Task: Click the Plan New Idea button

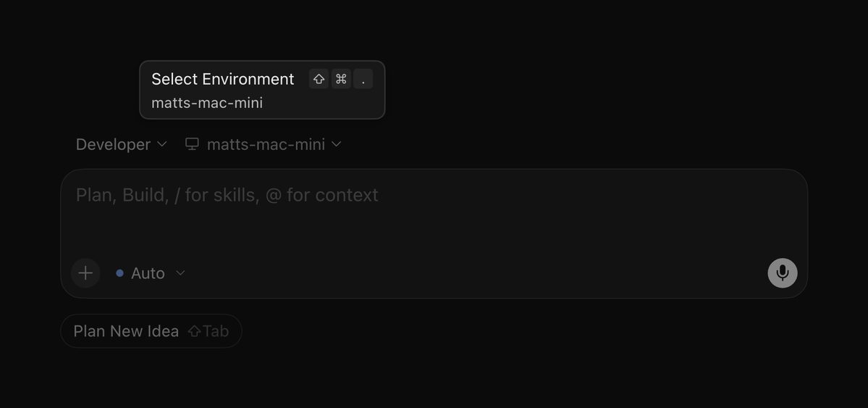Action: click(151, 331)
